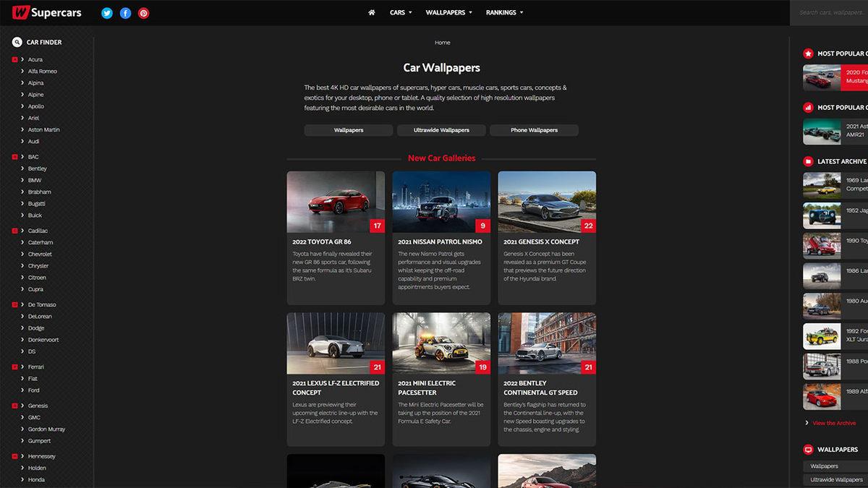868x488 pixels.
Task: Click the Phone Wallpapers button
Action: pos(534,130)
